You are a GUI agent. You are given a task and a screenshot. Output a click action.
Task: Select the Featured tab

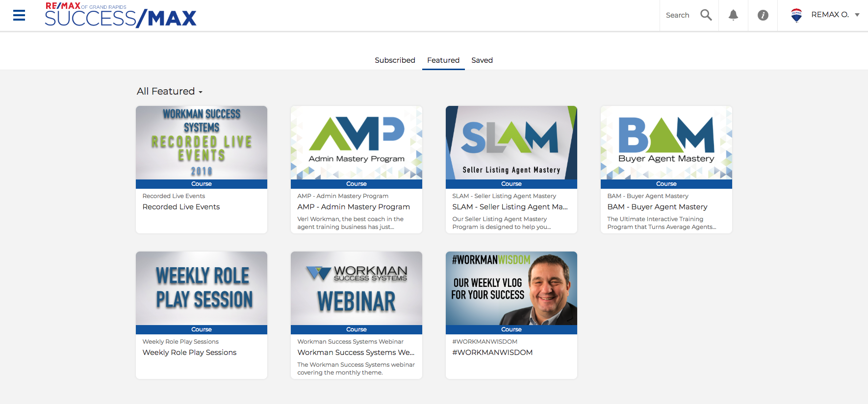point(443,60)
